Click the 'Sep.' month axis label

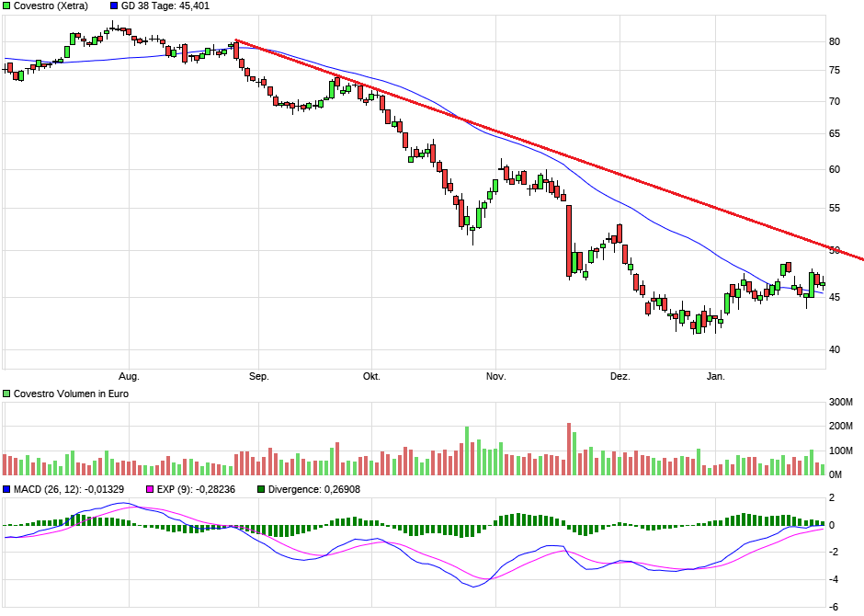(259, 377)
